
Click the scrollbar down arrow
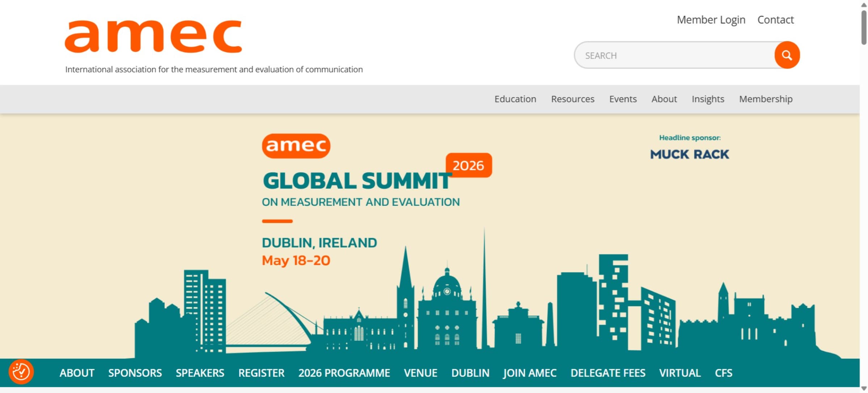pos(864,389)
